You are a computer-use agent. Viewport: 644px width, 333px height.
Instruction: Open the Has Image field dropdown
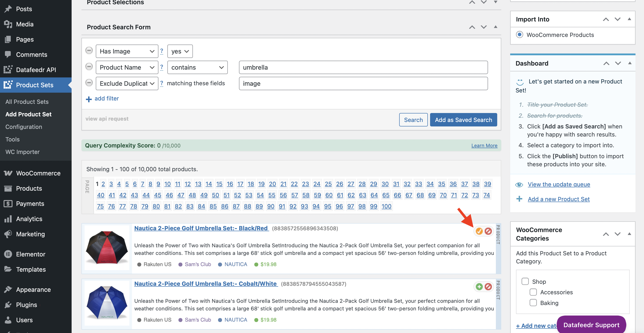127,51
